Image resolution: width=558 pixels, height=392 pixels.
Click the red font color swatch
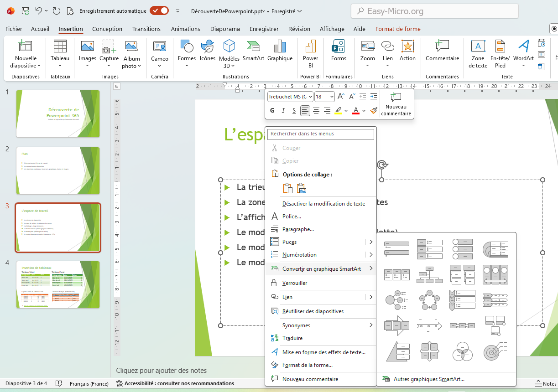point(356,110)
